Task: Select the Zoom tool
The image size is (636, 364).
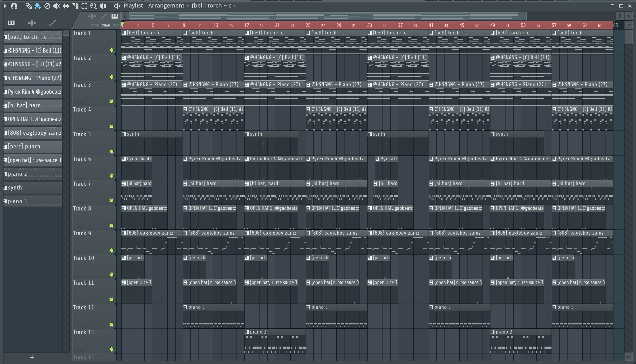Action: pos(93,6)
